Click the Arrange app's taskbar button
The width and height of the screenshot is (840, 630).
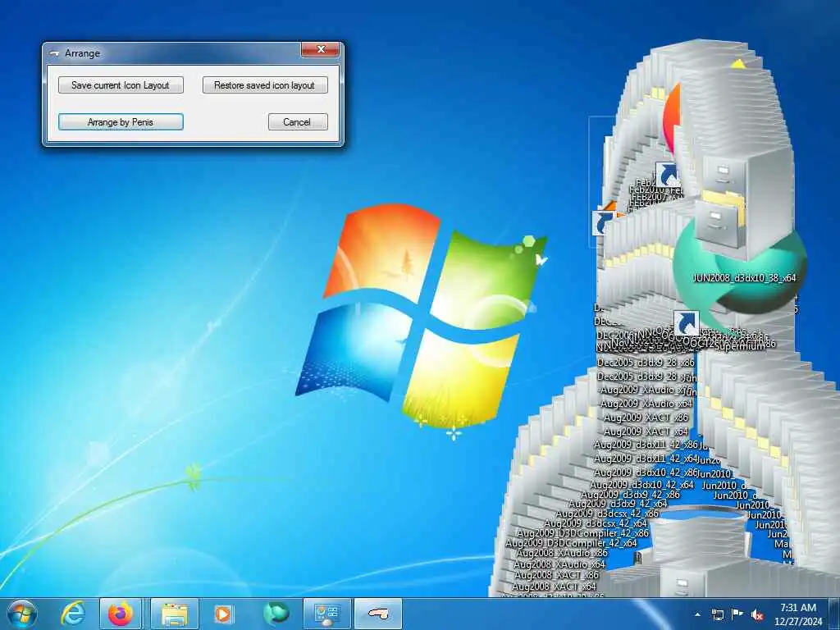pyautogui.click(x=377, y=614)
